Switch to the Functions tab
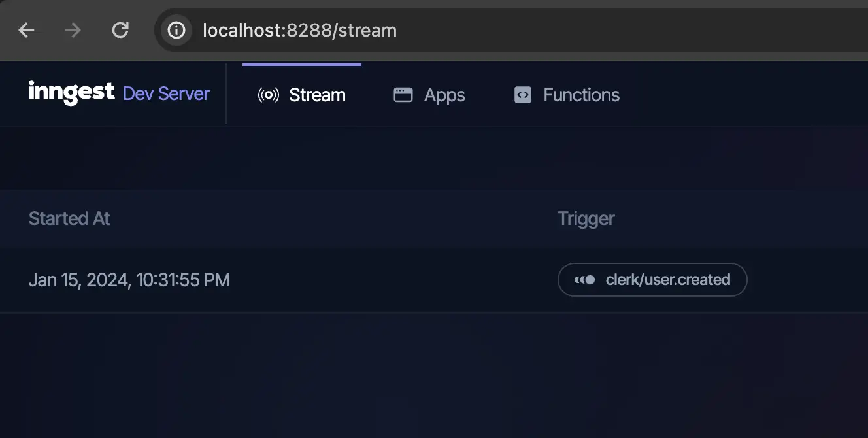The width and height of the screenshot is (868, 438). (x=566, y=94)
